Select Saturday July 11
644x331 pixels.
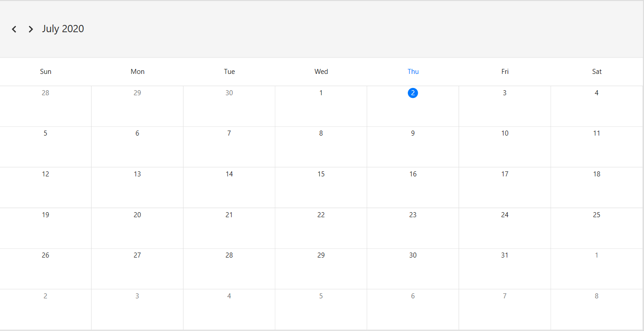click(x=597, y=147)
